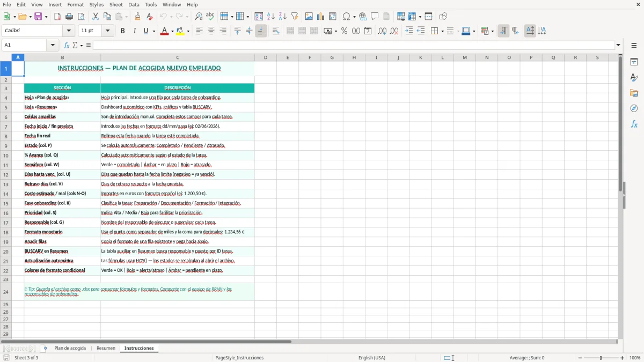The width and height of the screenshot is (644, 362).
Task: Expand the formula bar arrow
Action: [618, 45]
